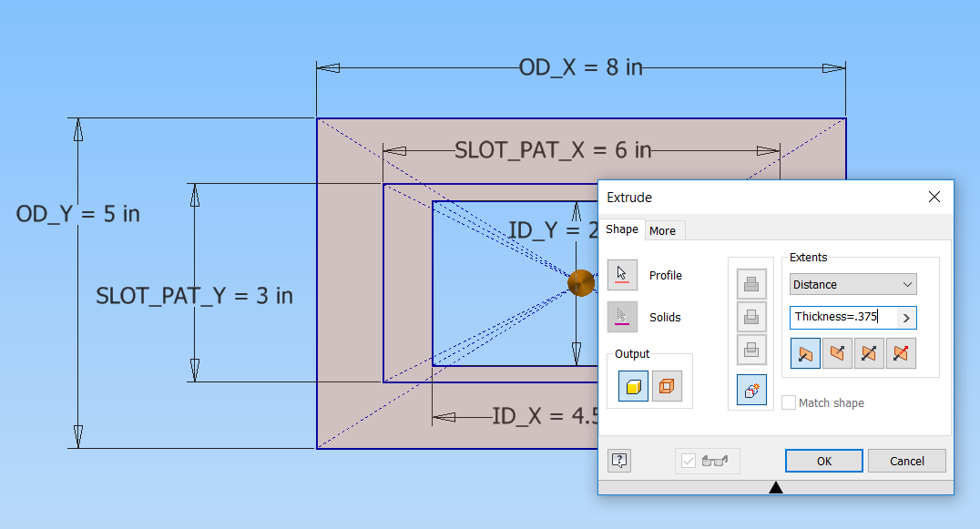Click the question mark help icon

click(618, 461)
